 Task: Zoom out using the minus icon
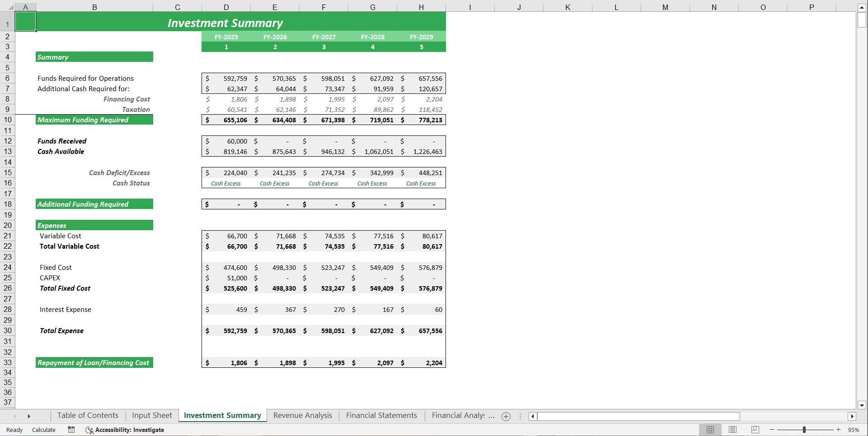771,430
